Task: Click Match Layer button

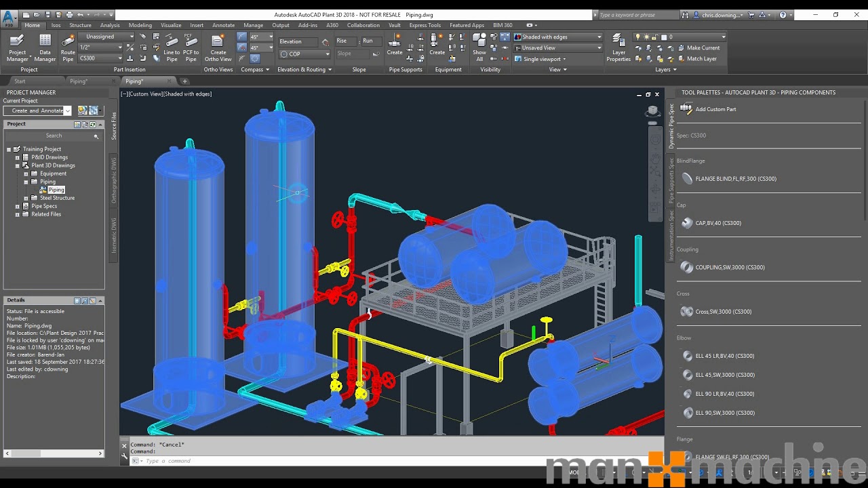Action: [x=696, y=58]
